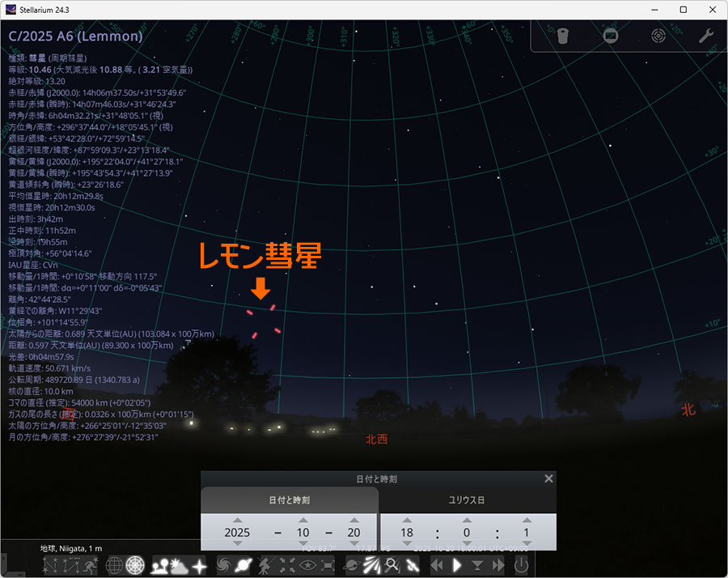The height and width of the screenshot is (578, 728).
Task: Toggle ground landscape display
Action: pos(158,565)
